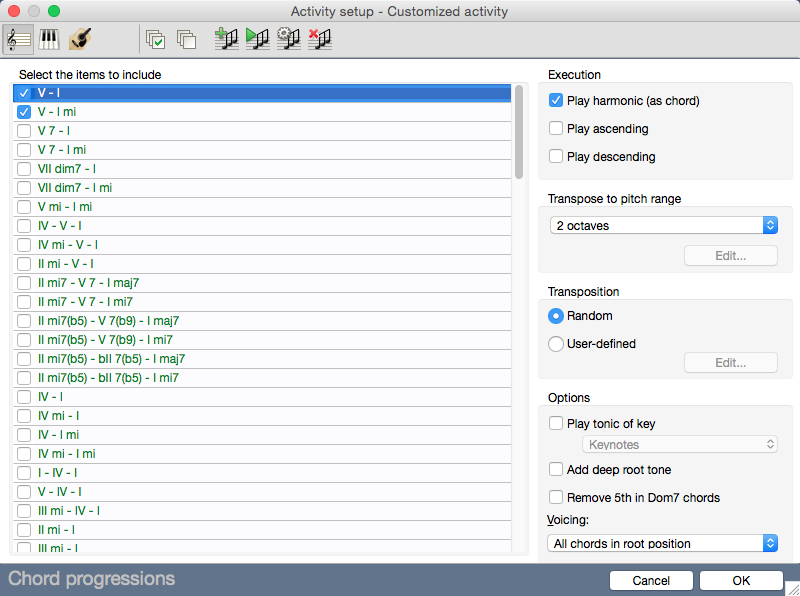Screen dimensions: 800x596
Task: Select the IV mi - I row
Action: (262, 416)
